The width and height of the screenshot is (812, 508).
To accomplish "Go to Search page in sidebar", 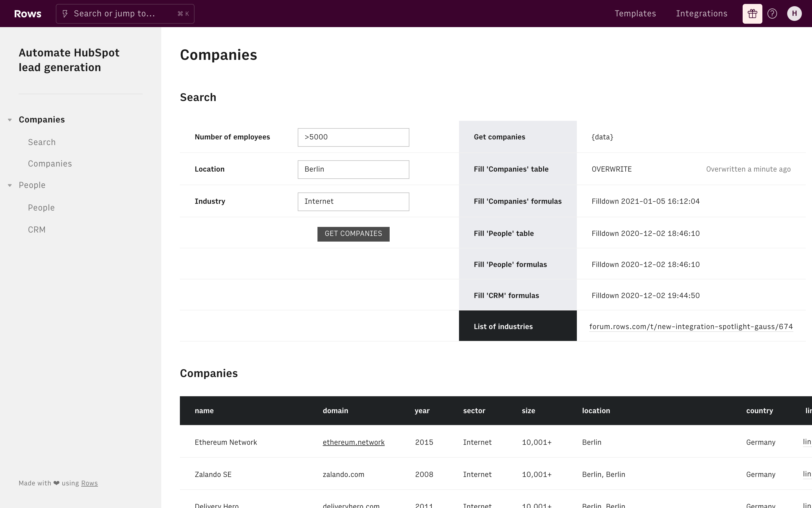I will pyautogui.click(x=42, y=142).
